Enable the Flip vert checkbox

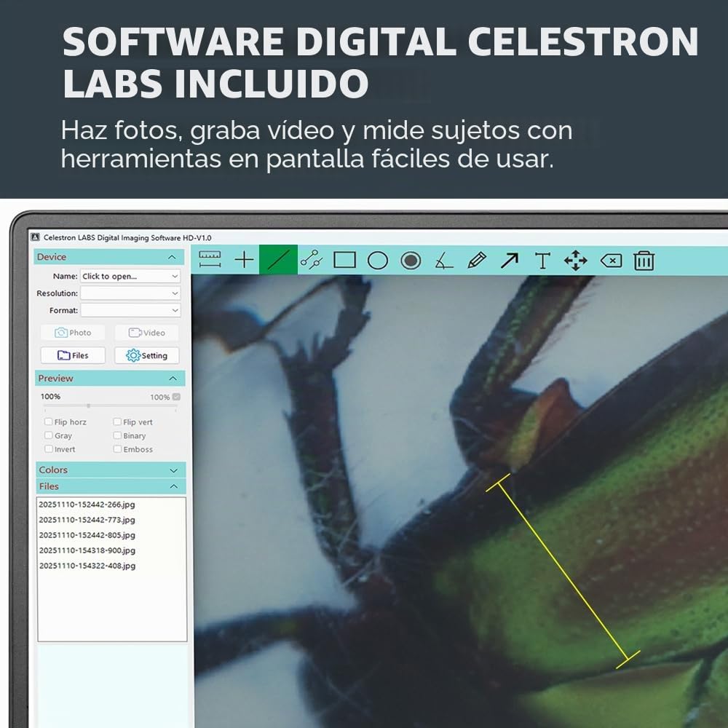point(117,422)
